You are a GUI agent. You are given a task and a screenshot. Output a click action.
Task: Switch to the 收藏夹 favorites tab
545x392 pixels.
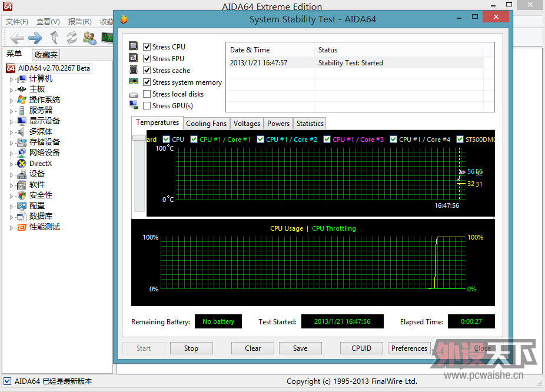pos(46,55)
